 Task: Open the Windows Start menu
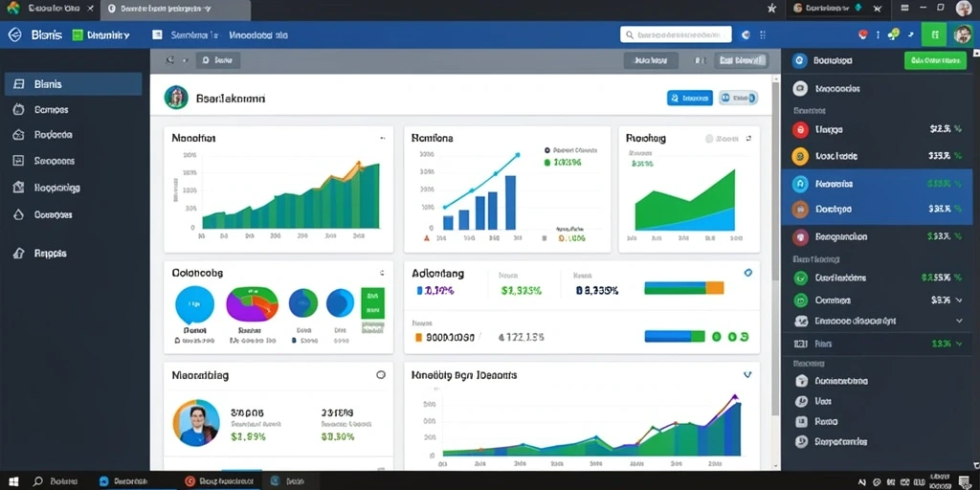(x=13, y=481)
